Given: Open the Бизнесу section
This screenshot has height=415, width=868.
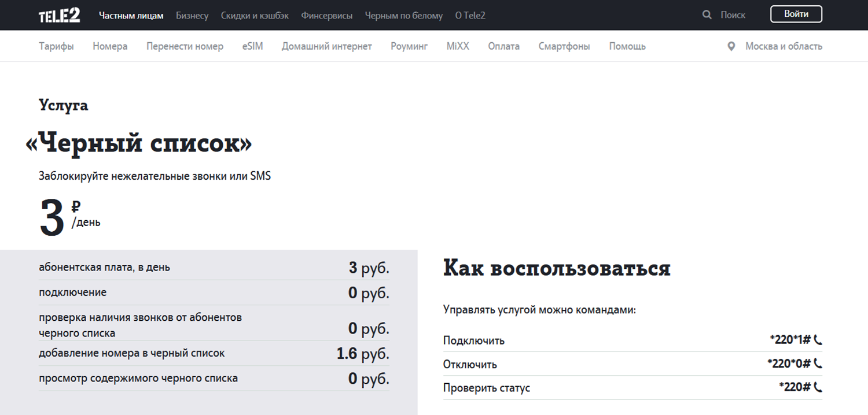Looking at the screenshot, I should 192,16.
